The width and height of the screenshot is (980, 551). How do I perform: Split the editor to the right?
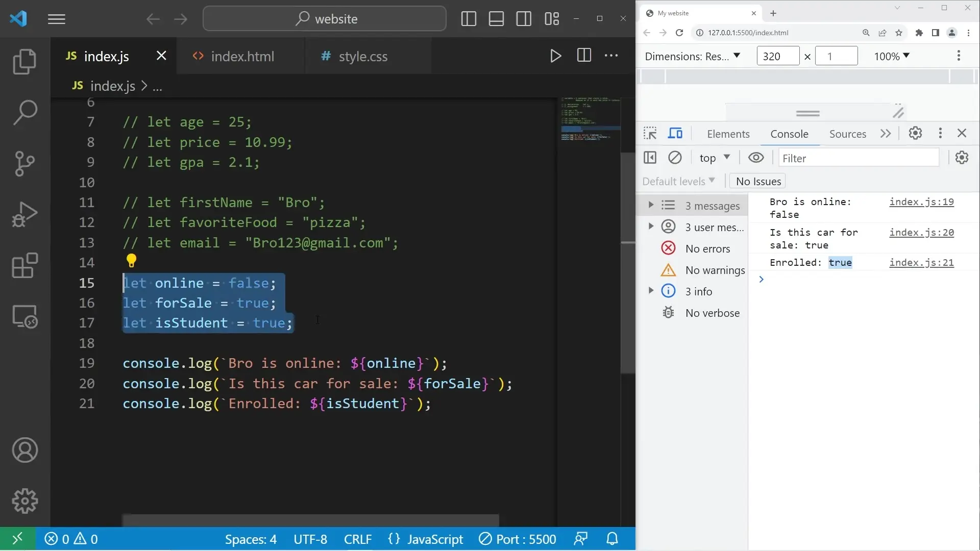click(x=584, y=56)
